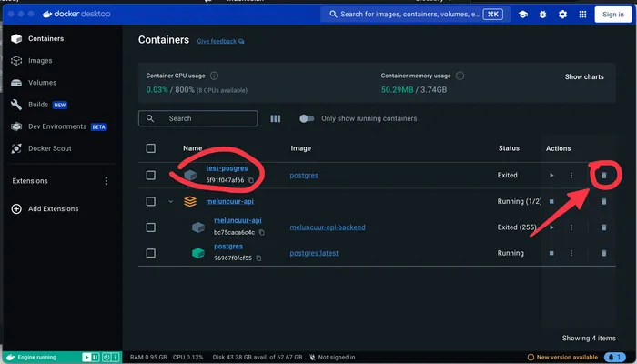The image size is (637, 364).
Task: Click the Builds wrench icon
Action: tap(16, 105)
